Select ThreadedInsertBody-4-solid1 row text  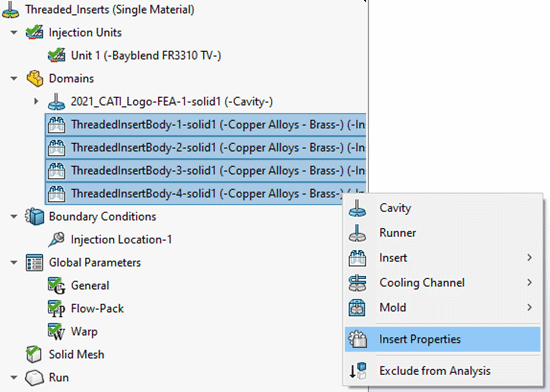(x=207, y=194)
